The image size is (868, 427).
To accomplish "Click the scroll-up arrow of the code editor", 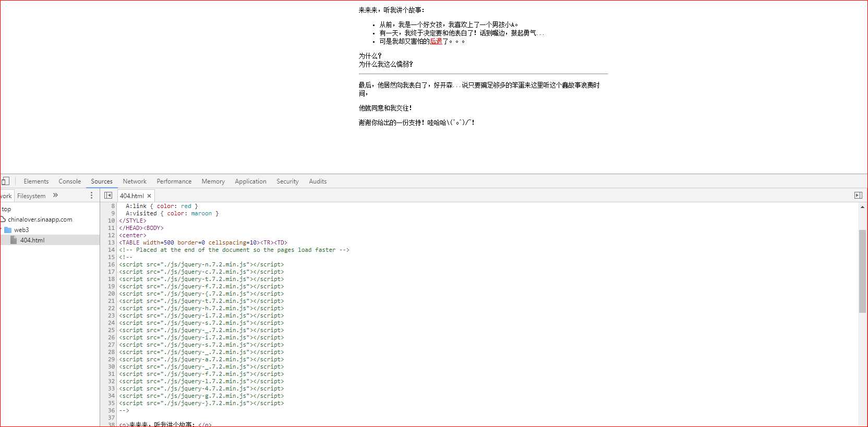I will pyautogui.click(x=862, y=207).
